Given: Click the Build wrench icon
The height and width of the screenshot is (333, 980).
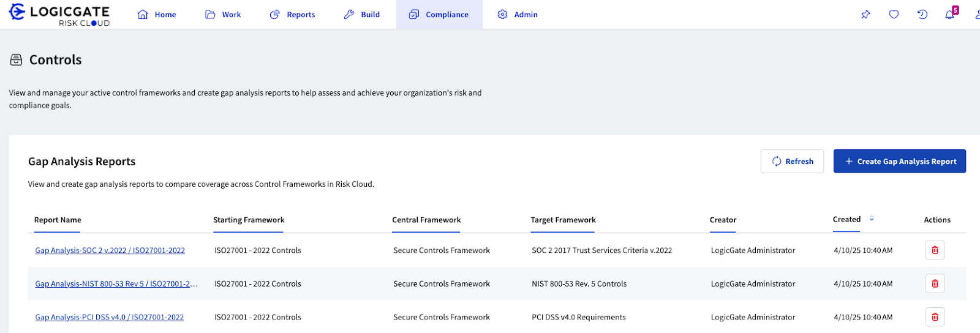Looking at the screenshot, I should 349,15.
